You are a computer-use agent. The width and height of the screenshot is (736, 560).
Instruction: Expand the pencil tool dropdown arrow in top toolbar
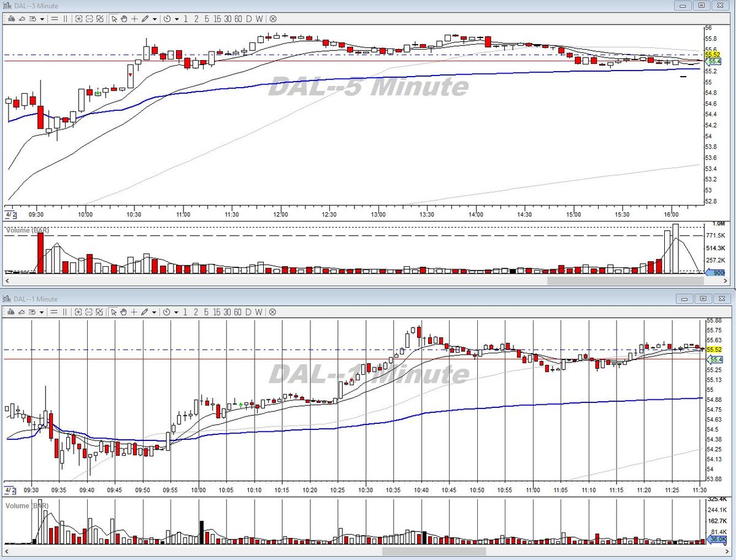[155, 18]
